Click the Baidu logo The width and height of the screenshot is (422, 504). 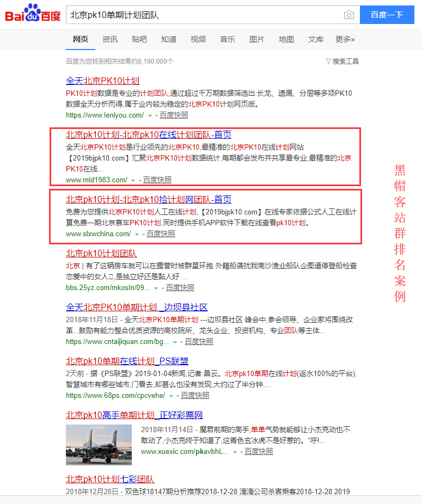click(33, 13)
